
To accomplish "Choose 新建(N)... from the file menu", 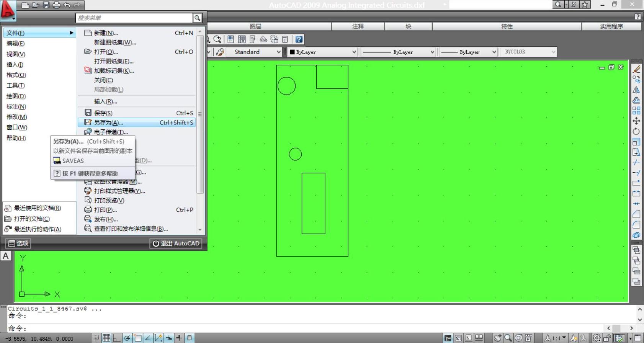I will coord(137,33).
